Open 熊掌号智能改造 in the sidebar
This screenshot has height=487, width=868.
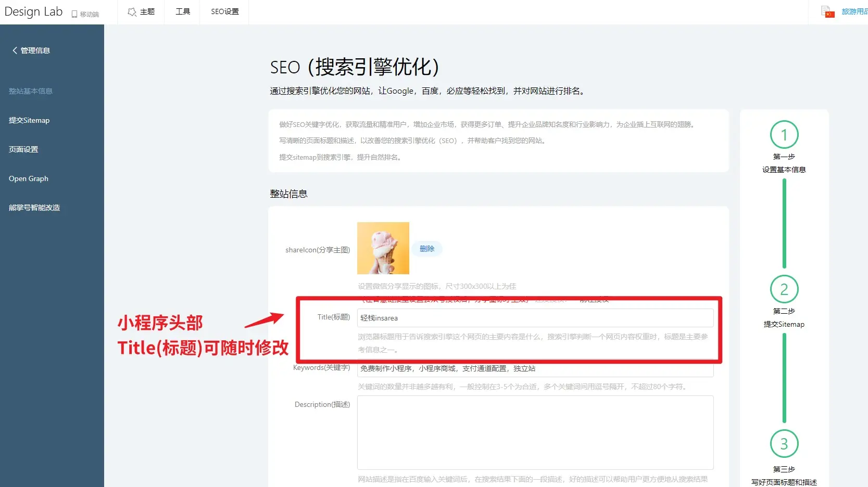[34, 208]
